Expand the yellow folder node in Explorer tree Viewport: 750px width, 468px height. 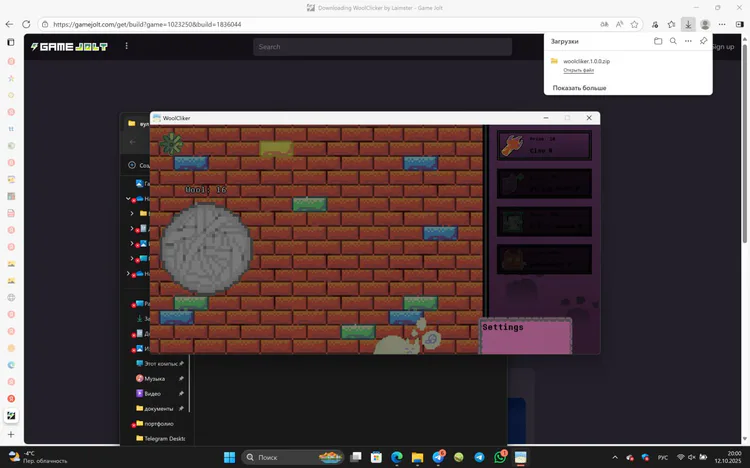click(x=132, y=213)
